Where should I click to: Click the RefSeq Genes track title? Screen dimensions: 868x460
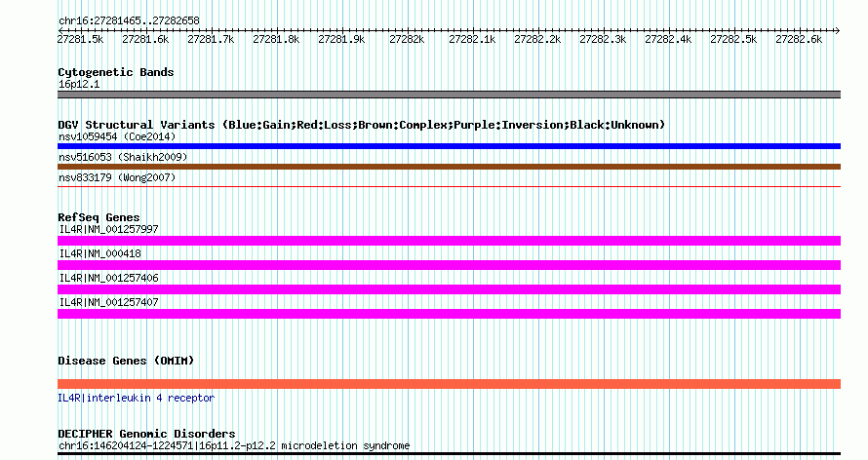pyautogui.click(x=99, y=217)
